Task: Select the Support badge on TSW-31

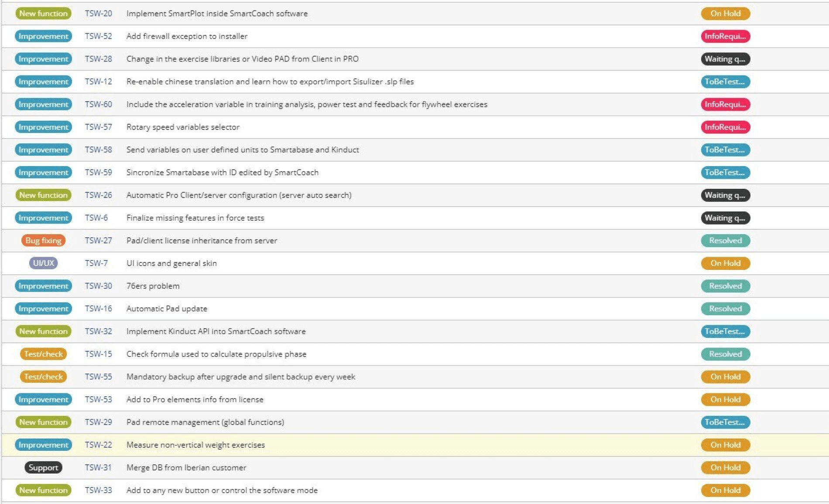Action: point(43,467)
